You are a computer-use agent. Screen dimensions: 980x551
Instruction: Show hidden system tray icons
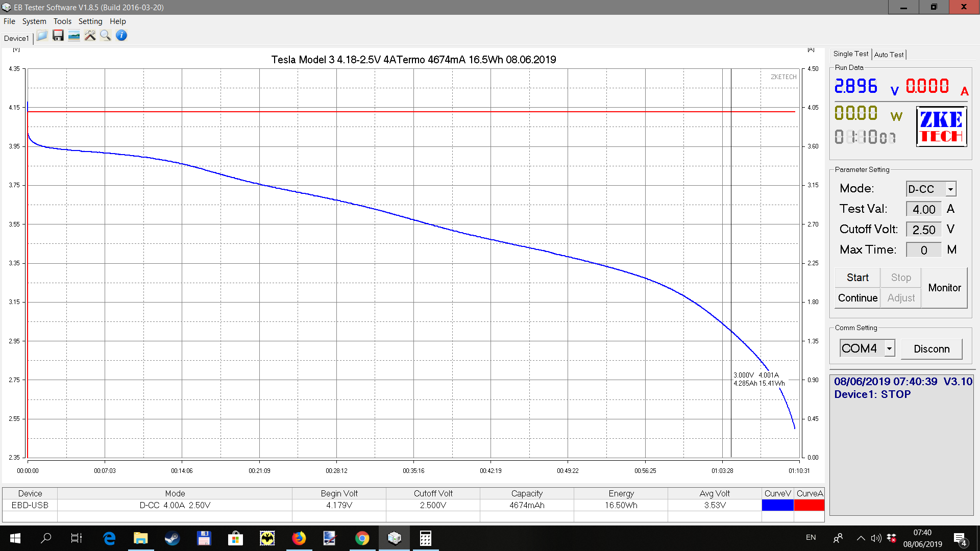[861, 538]
